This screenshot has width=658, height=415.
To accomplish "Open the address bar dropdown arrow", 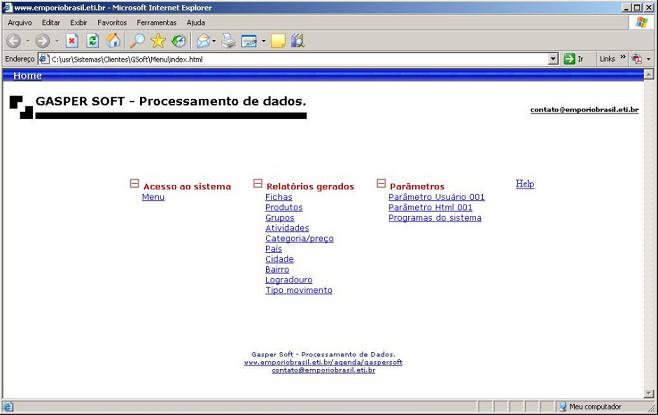I will pos(553,59).
